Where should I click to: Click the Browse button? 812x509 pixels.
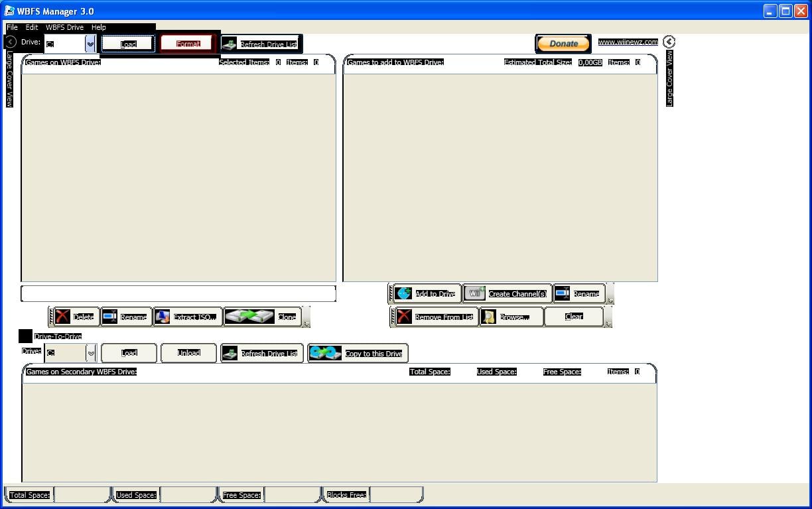point(511,317)
